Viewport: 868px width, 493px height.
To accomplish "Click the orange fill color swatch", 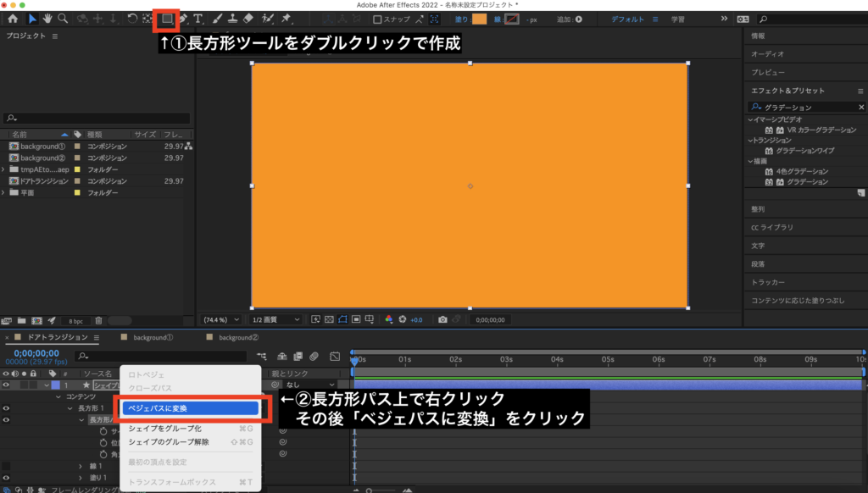I will pos(480,19).
